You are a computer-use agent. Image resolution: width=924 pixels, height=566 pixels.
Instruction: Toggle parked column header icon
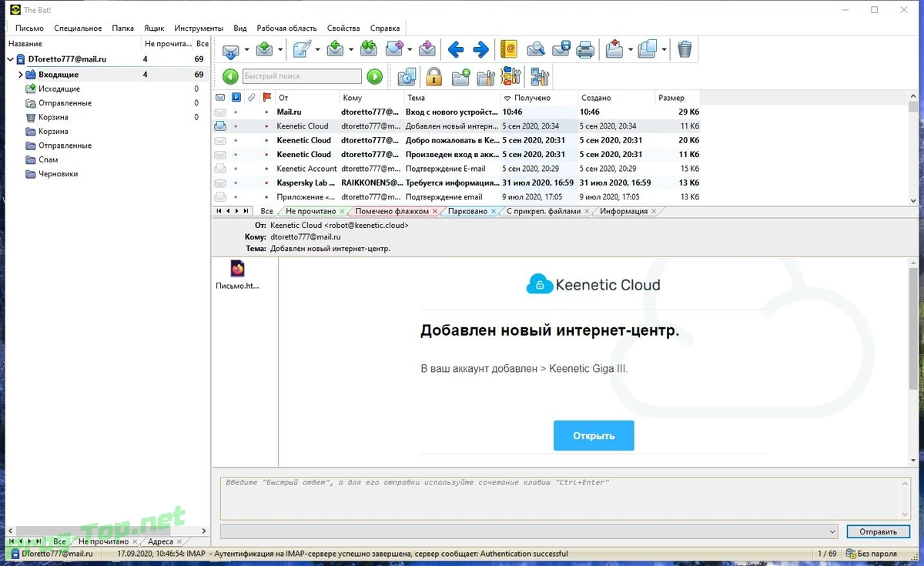pyautogui.click(x=236, y=98)
